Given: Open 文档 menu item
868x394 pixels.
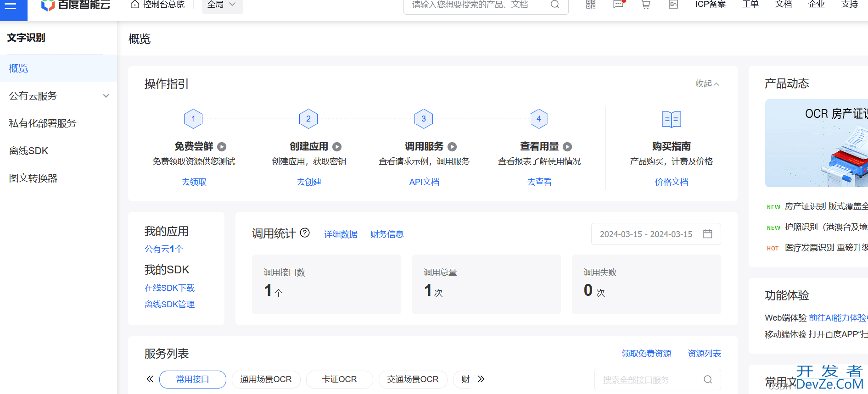Looking at the screenshot, I should [784, 5].
